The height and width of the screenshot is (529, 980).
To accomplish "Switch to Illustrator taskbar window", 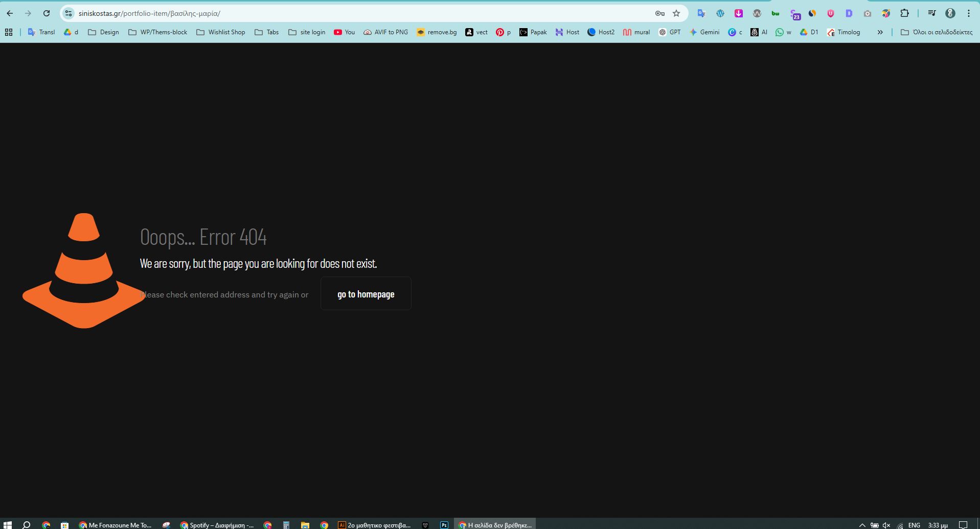I will coord(374,525).
